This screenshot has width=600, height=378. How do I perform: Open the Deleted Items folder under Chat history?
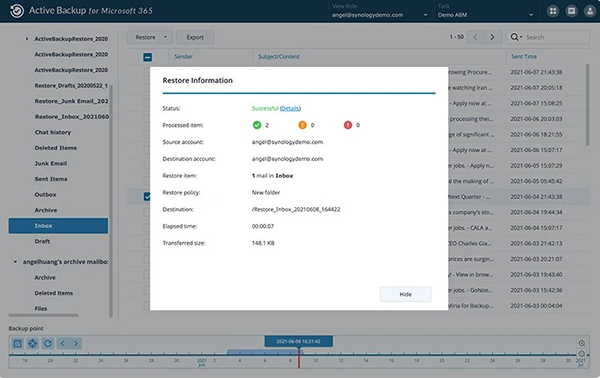point(55,148)
